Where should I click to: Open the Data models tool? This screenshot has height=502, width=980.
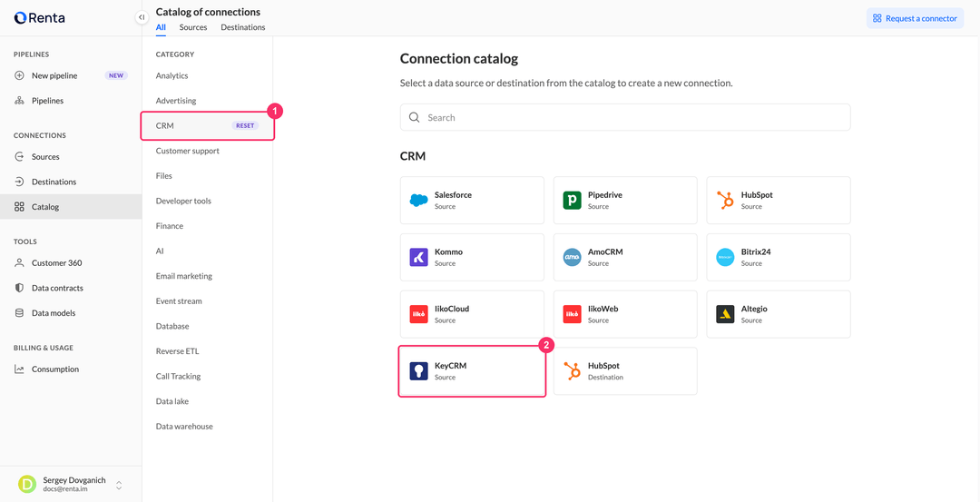[54, 313]
